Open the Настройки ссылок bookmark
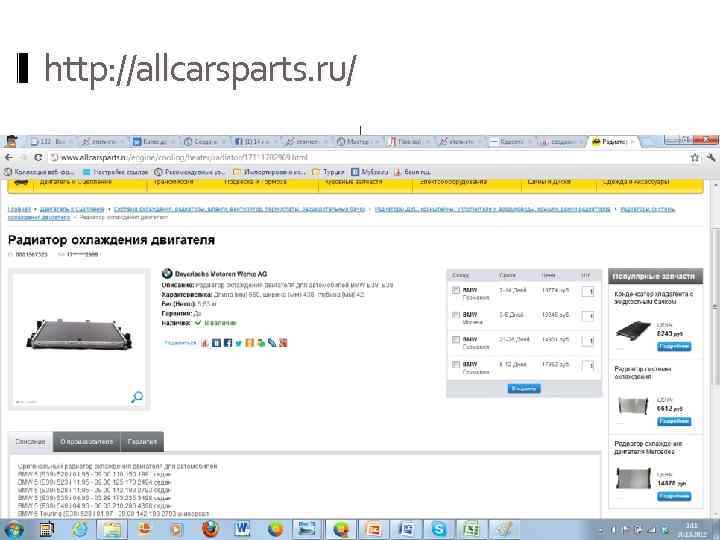This screenshot has height=540, width=720. 116,172
